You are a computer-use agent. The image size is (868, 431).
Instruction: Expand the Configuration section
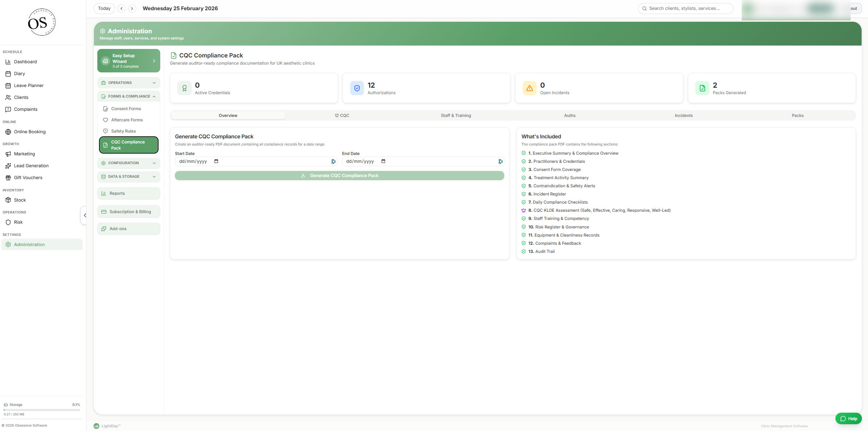[129, 163]
